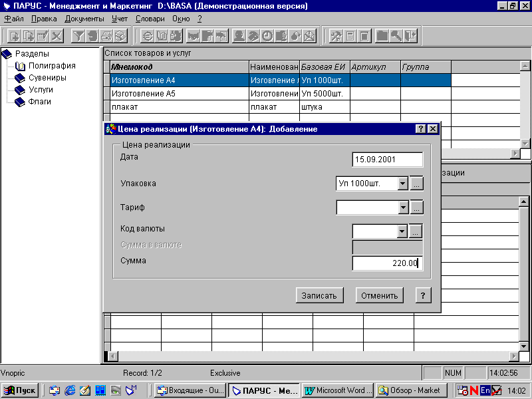
Task: Open the Словари menu
Action: click(150, 19)
